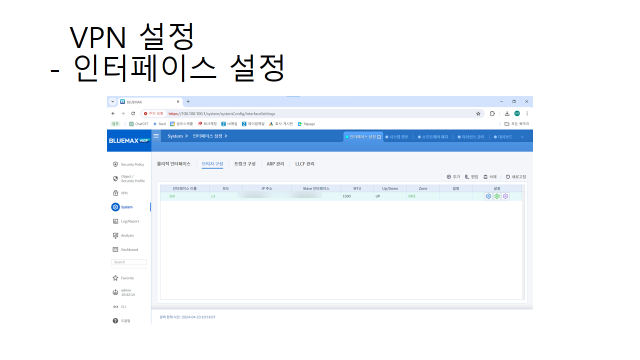Click the MTU column header

tap(357, 189)
